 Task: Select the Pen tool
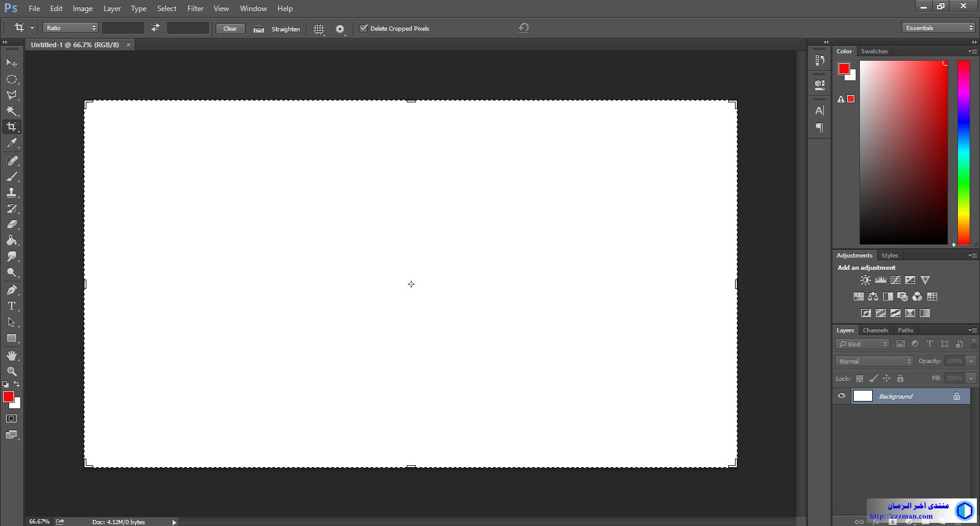12,290
